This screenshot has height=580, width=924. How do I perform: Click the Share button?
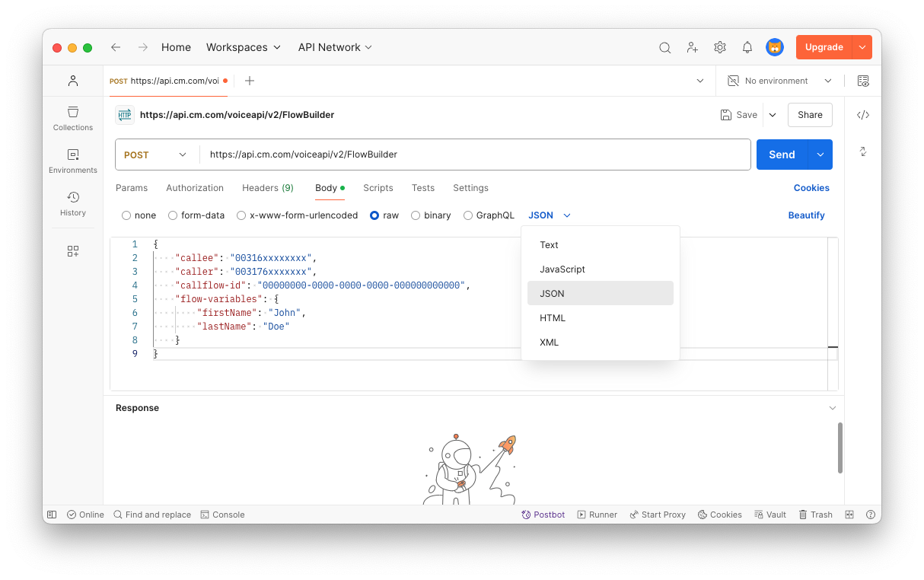810,115
